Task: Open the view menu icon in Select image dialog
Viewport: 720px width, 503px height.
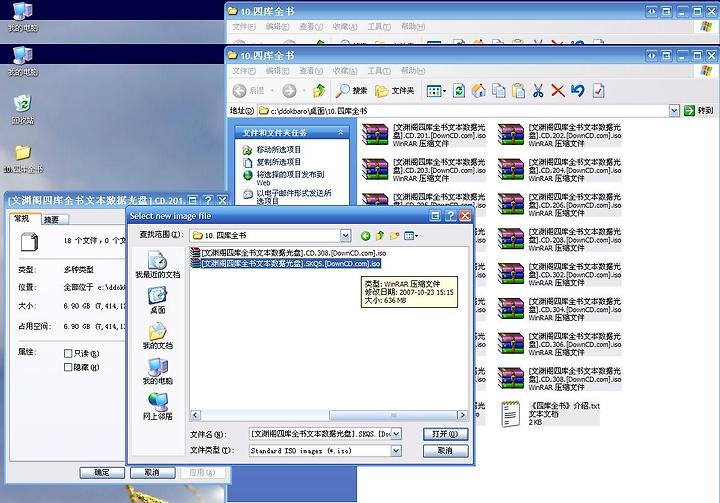Action: point(411,236)
